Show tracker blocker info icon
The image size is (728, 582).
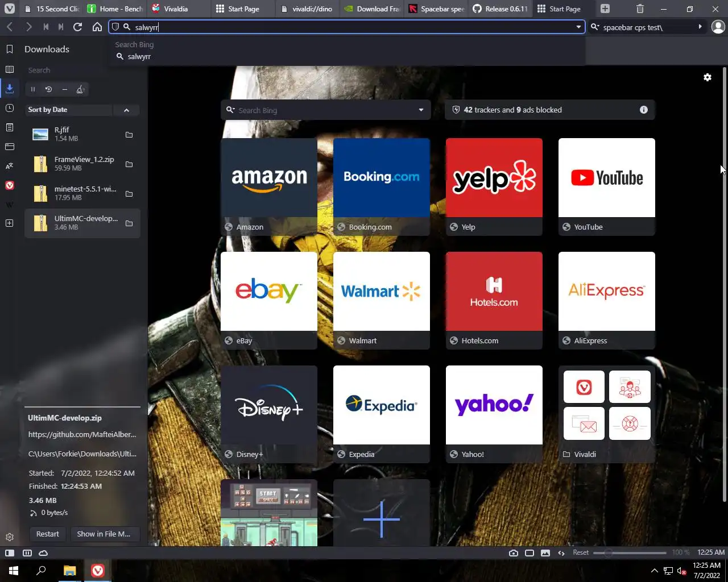pyautogui.click(x=644, y=110)
